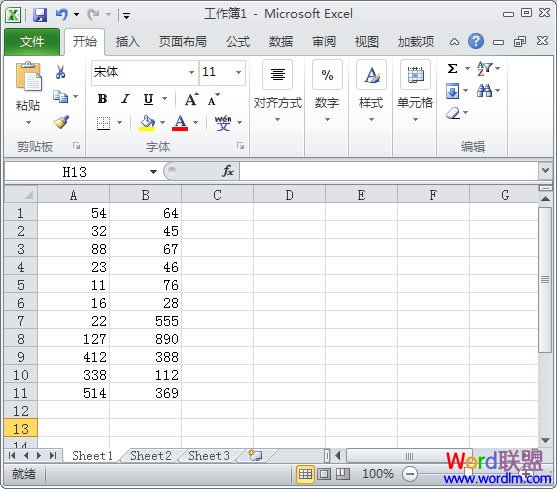Open the green 文件 menu button
557x489 pixels.
[x=32, y=42]
